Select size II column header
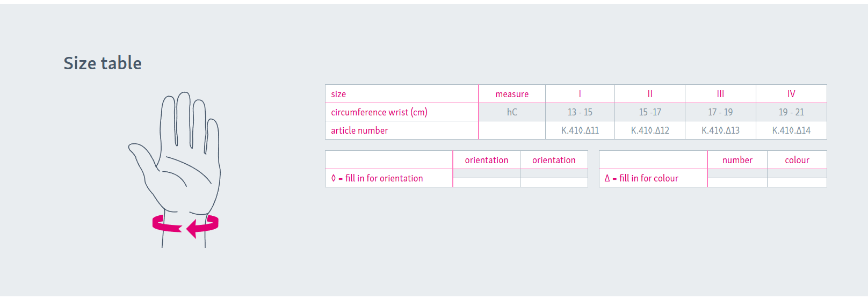 pyautogui.click(x=650, y=94)
